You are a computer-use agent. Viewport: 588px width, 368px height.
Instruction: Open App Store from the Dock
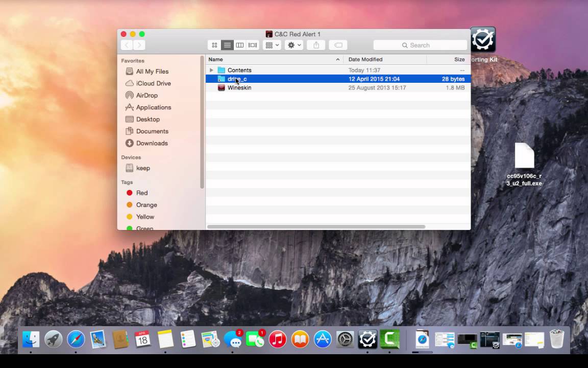click(323, 339)
